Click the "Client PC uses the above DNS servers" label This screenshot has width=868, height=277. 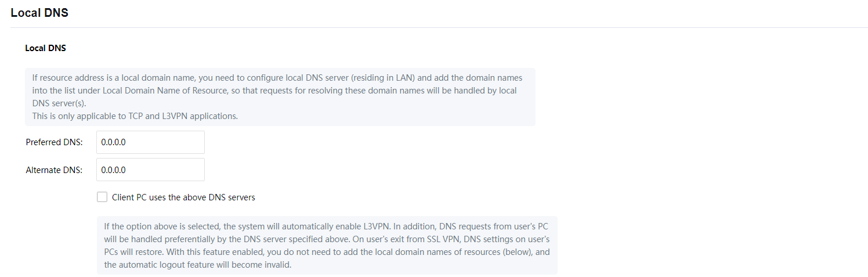tap(183, 197)
